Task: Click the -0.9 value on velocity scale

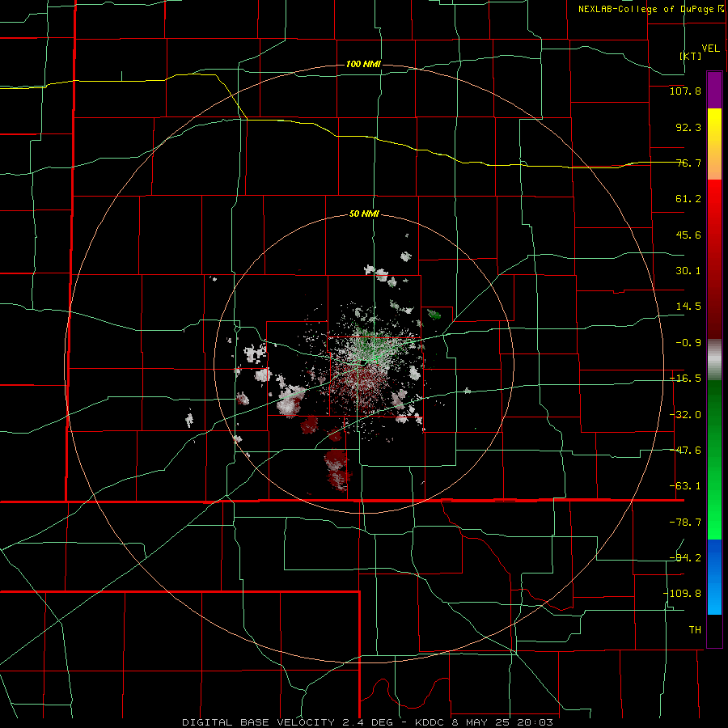Action: 688,343
